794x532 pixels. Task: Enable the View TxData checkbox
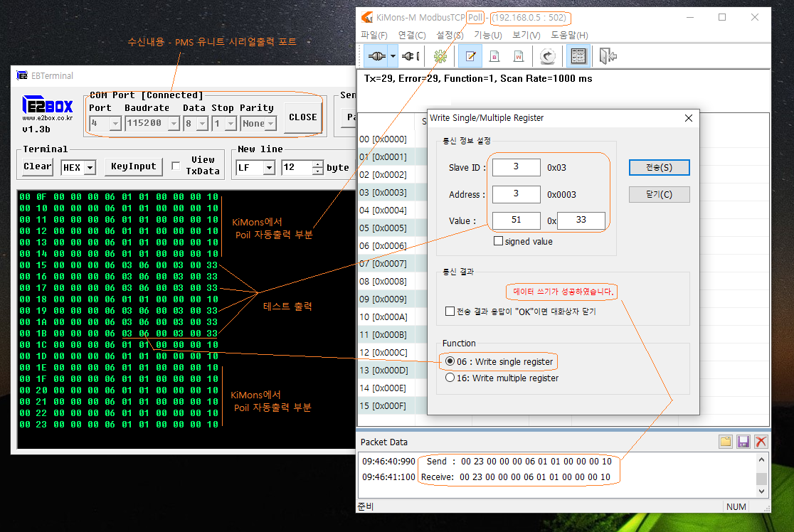pos(176,166)
